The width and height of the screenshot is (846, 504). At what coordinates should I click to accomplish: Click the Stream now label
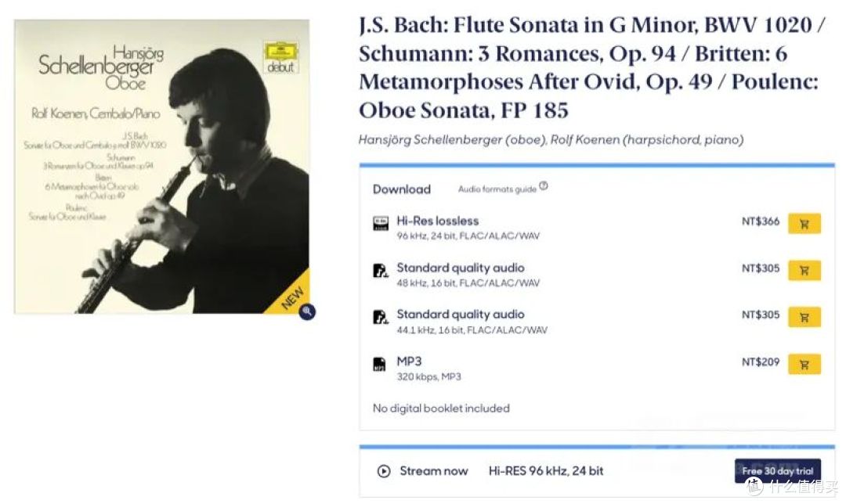[x=434, y=471]
